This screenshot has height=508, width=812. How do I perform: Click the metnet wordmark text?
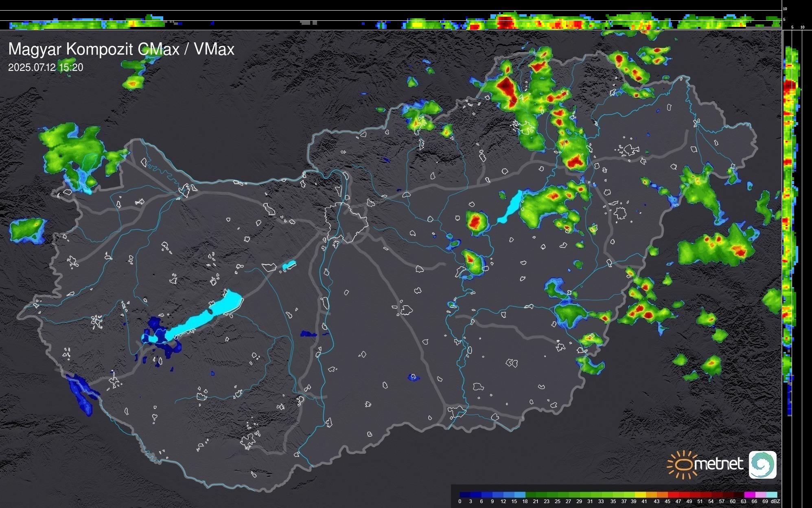point(719,464)
